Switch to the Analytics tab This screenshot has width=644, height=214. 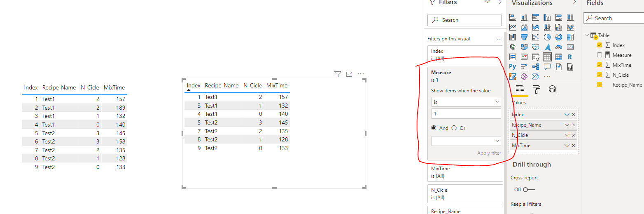553,89
